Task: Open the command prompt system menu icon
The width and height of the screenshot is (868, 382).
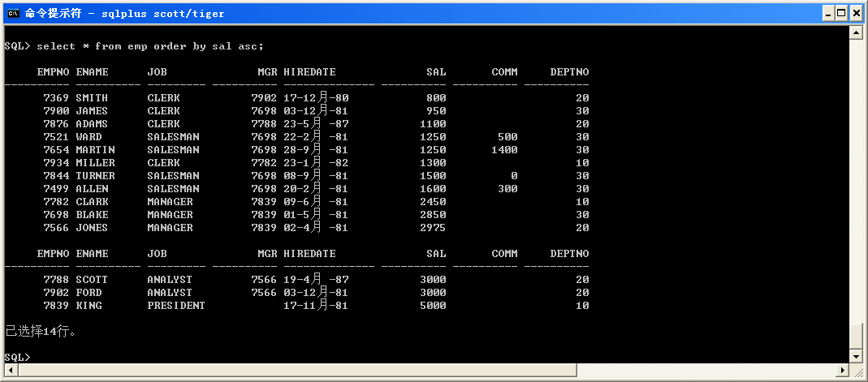Action: tap(12, 13)
